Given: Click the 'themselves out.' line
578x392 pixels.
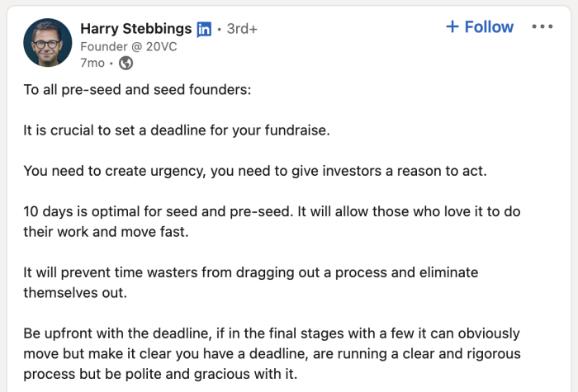Looking at the screenshot, I should point(75,293).
